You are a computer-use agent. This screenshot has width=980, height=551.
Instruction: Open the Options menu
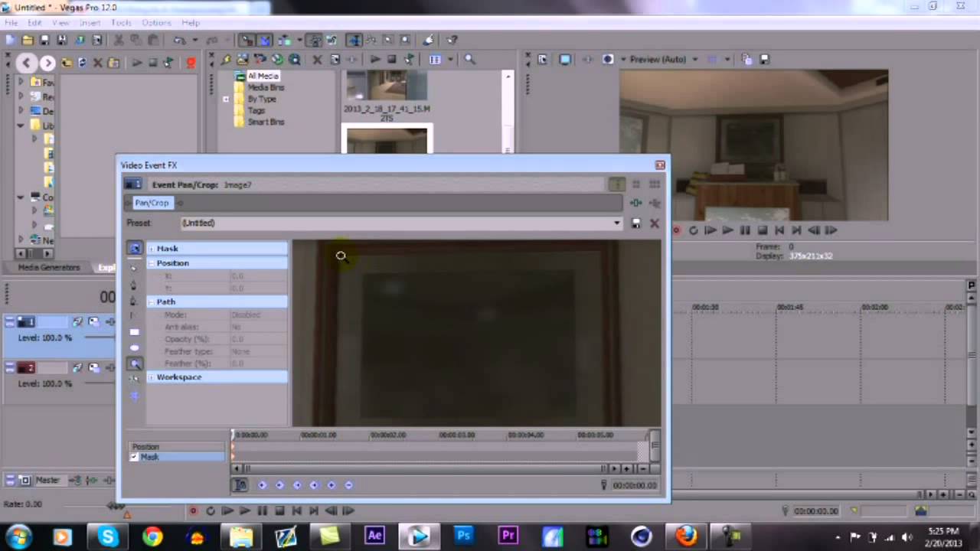[156, 23]
